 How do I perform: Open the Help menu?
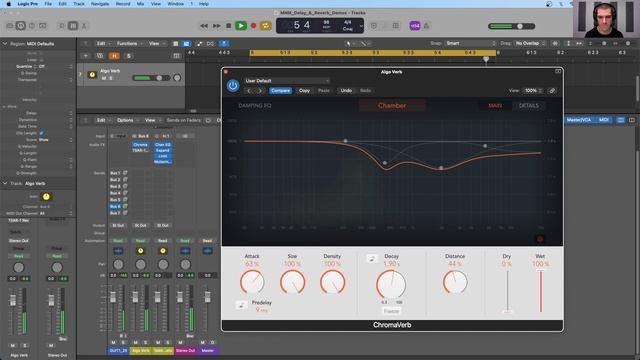(204, 4)
